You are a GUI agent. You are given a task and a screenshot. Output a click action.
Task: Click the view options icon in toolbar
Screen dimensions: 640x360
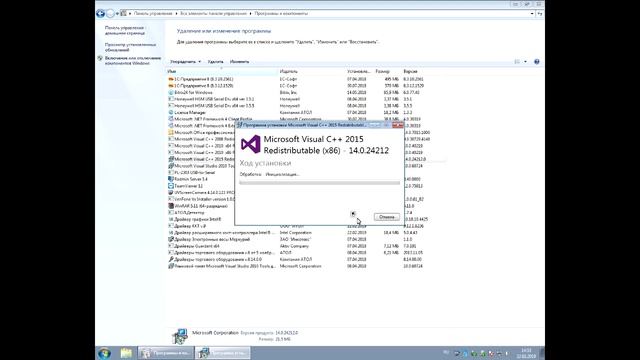pyautogui.click(x=517, y=62)
